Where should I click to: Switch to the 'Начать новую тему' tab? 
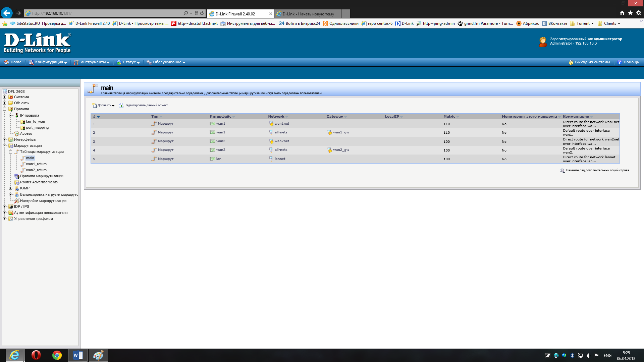pyautogui.click(x=308, y=14)
